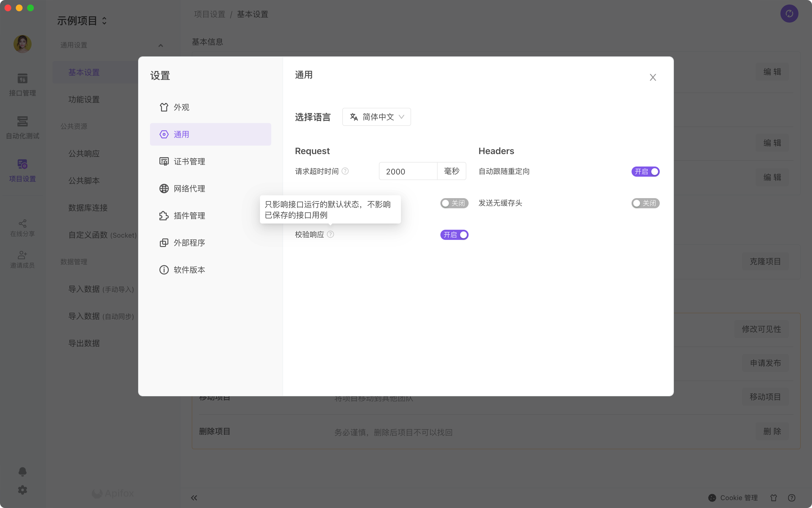Open 自动化测试 in the left sidebar
The height and width of the screenshot is (508, 812).
[23, 128]
